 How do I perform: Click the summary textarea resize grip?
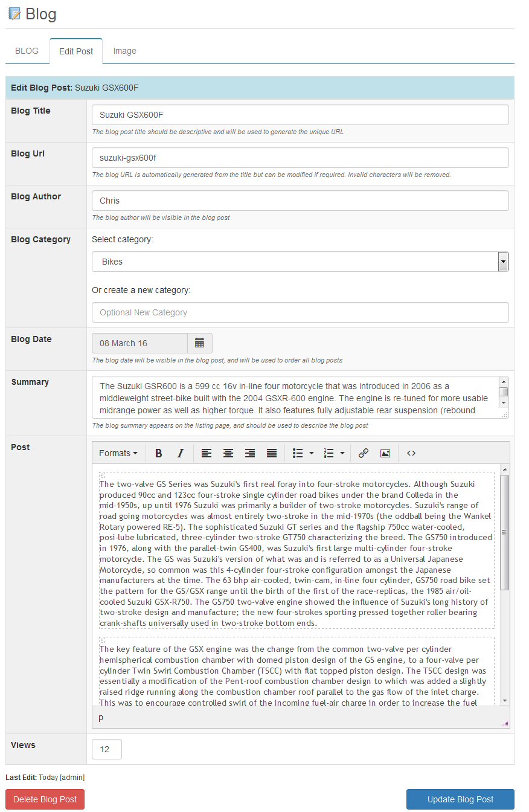(x=504, y=414)
